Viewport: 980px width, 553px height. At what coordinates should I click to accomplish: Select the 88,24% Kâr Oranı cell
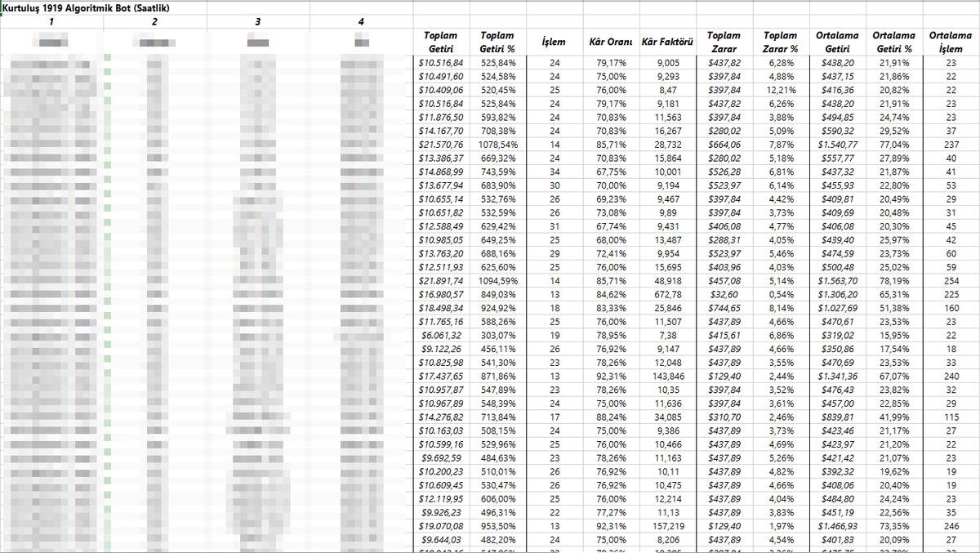click(611, 418)
